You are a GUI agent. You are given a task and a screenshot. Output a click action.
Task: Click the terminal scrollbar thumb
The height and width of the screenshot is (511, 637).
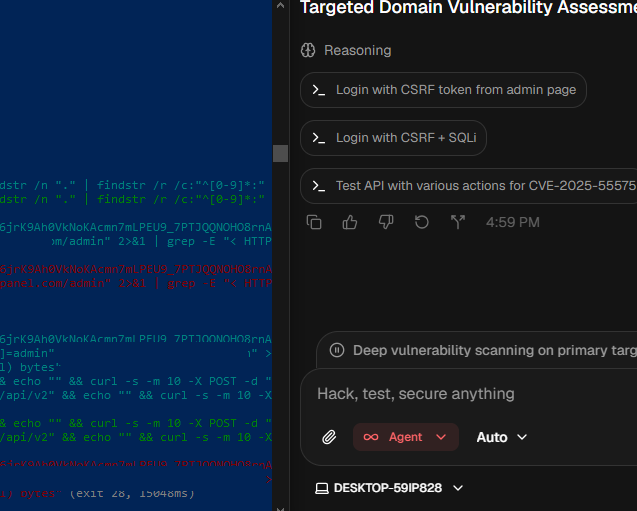coord(280,154)
